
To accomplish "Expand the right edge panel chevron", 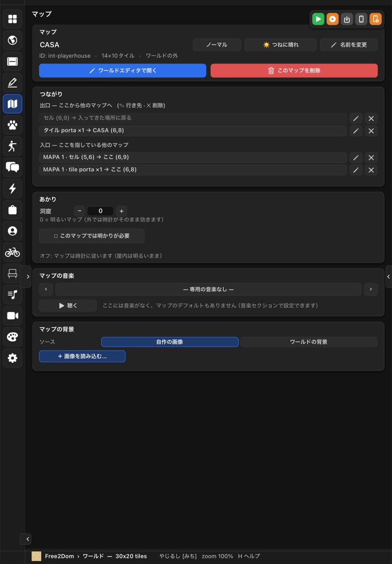I will pos(388,277).
